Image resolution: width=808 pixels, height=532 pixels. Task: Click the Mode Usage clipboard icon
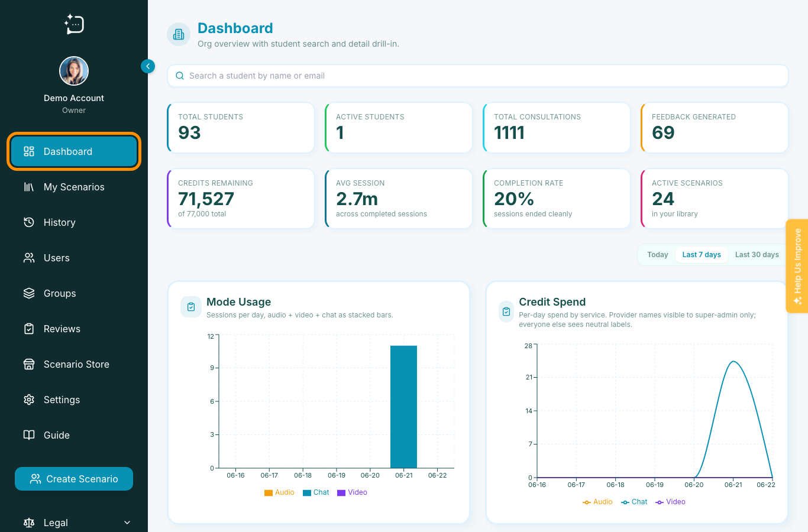[191, 307]
